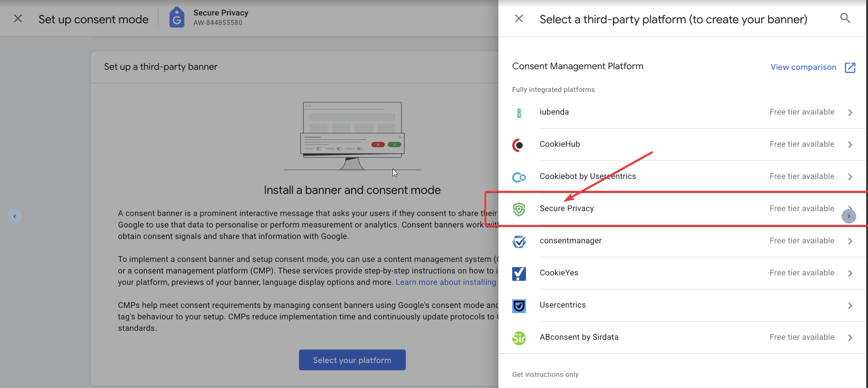The width and height of the screenshot is (868, 388).
Task: Expand the Cookiebot by Usercentrics chevron
Action: click(x=850, y=177)
